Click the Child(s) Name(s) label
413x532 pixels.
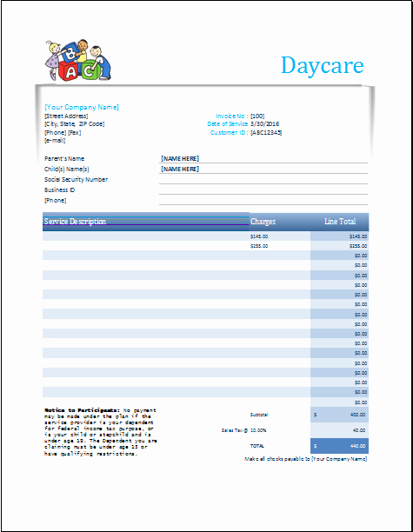tap(66, 170)
